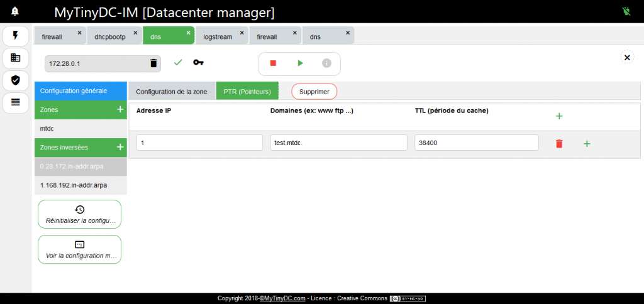Open the lightning bolt sidebar menu
This screenshot has width=644, height=304.
click(16, 36)
